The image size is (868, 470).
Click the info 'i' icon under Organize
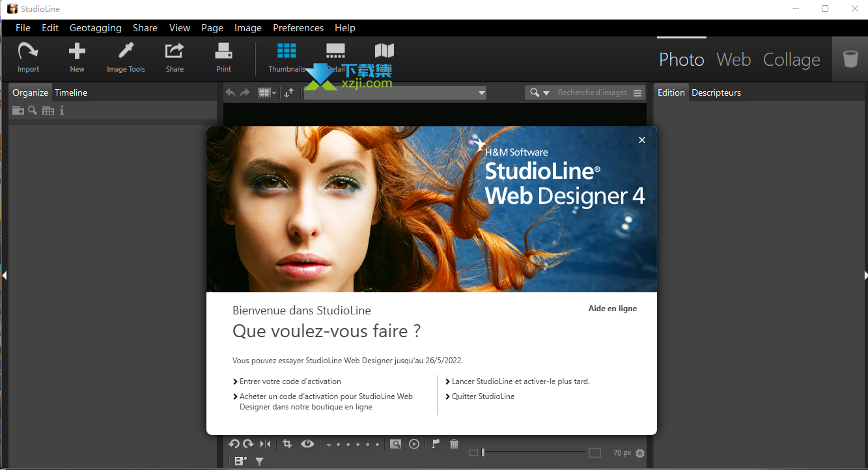point(62,111)
